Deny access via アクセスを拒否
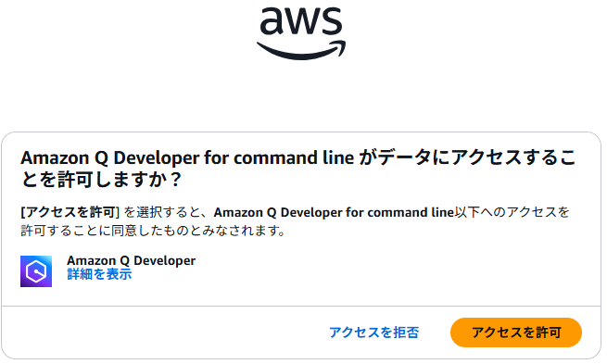This screenshot has height=364, width=607. tap(374, 333)
